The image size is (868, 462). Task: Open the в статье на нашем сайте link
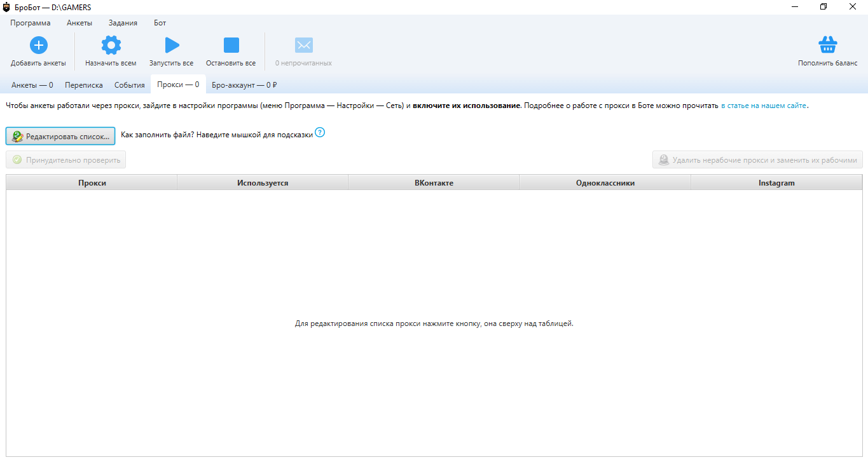[764, 105]
